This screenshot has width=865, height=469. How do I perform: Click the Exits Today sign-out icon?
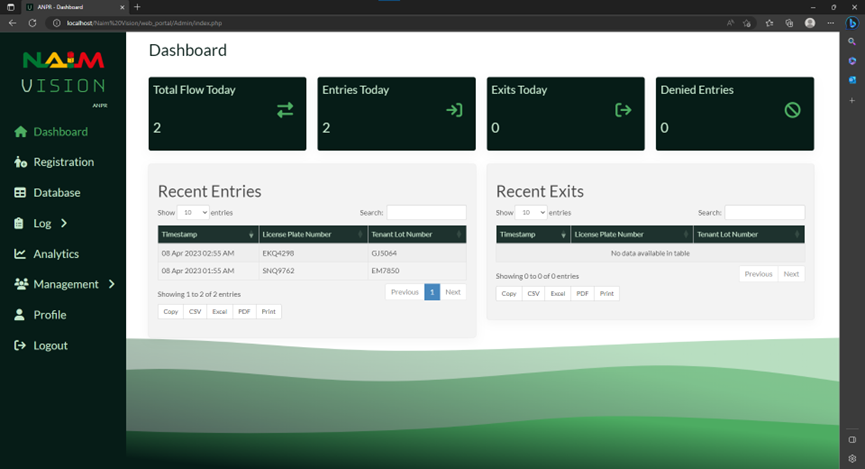[623, 110]
